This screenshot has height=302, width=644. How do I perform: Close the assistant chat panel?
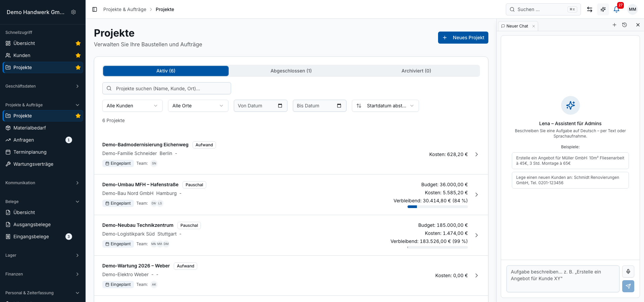tap(638, 25)
